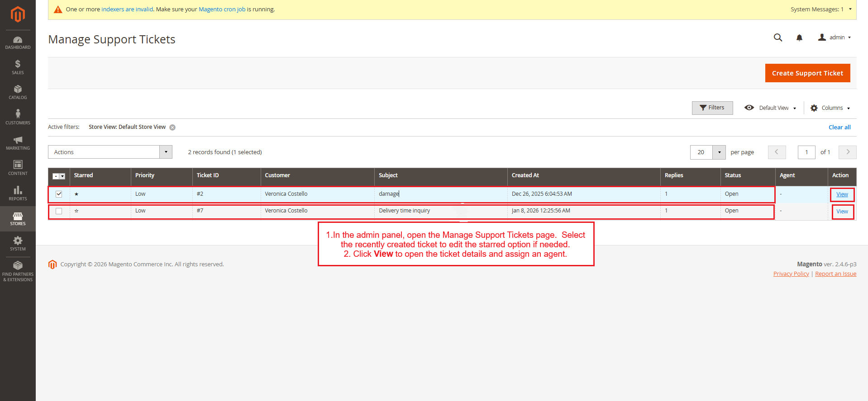
Task: Open the Marketing menu
Action: click(x=18, y=143)
